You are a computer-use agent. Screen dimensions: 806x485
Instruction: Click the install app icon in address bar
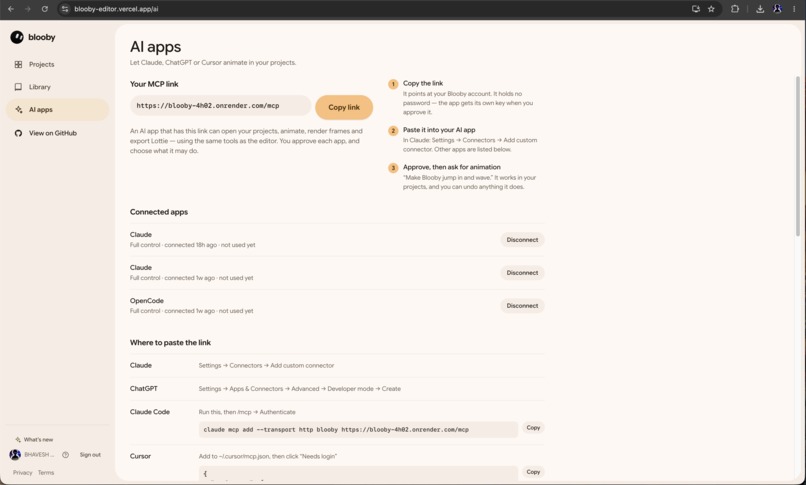(x=695, y=9)
